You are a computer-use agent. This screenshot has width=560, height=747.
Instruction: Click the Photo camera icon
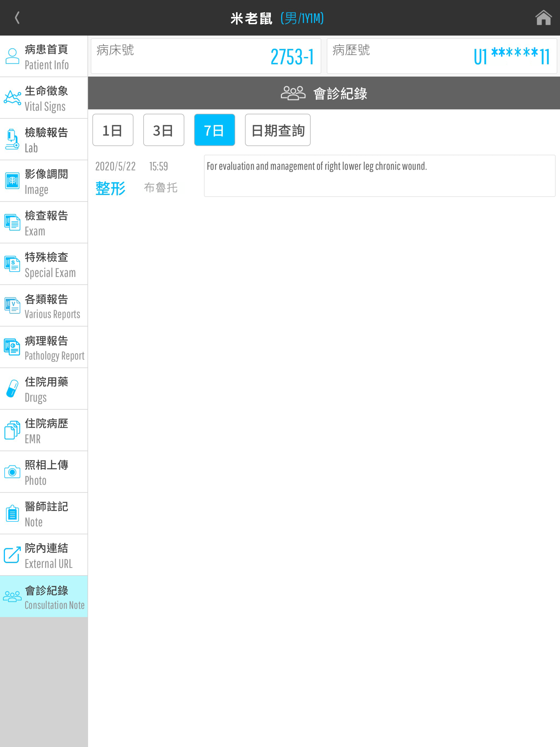point(13,471)
